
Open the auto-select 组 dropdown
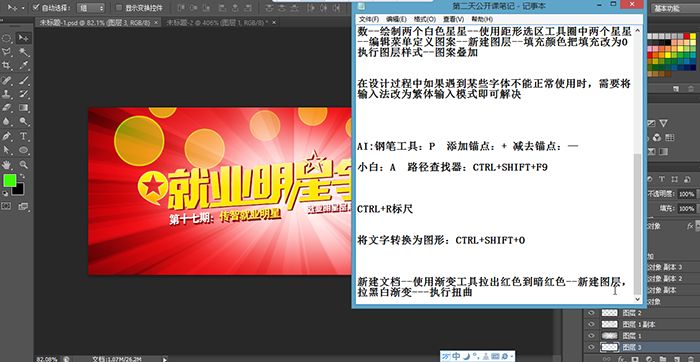(x=91, y=8)
